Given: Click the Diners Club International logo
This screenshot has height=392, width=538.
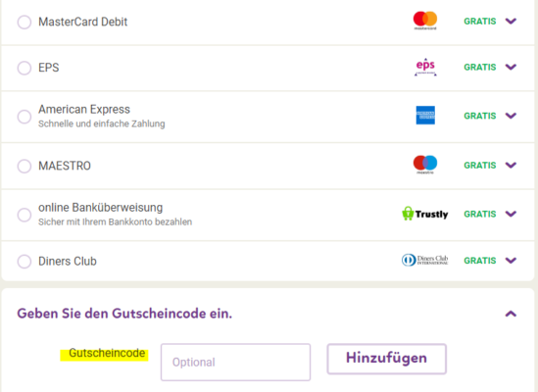Looking at the screenshot, I should [x=424, y=260].
